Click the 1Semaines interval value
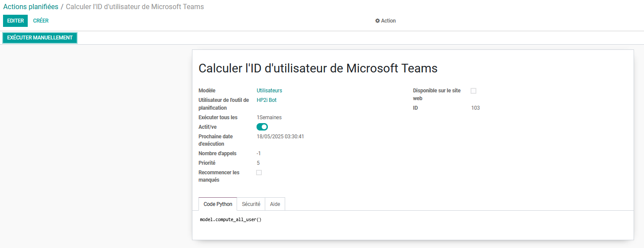The image size is (644, 248). [x=269, y=117]
